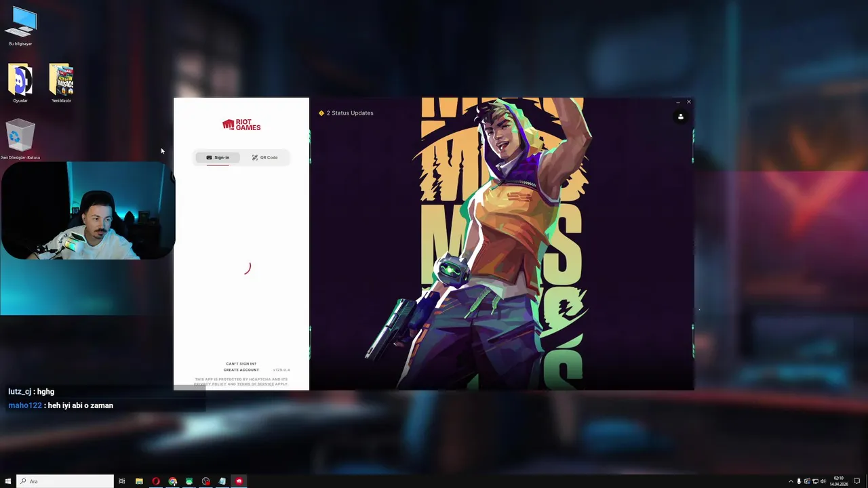Open the Terms of Service link
Screen dimensions: 868x488
256,384
